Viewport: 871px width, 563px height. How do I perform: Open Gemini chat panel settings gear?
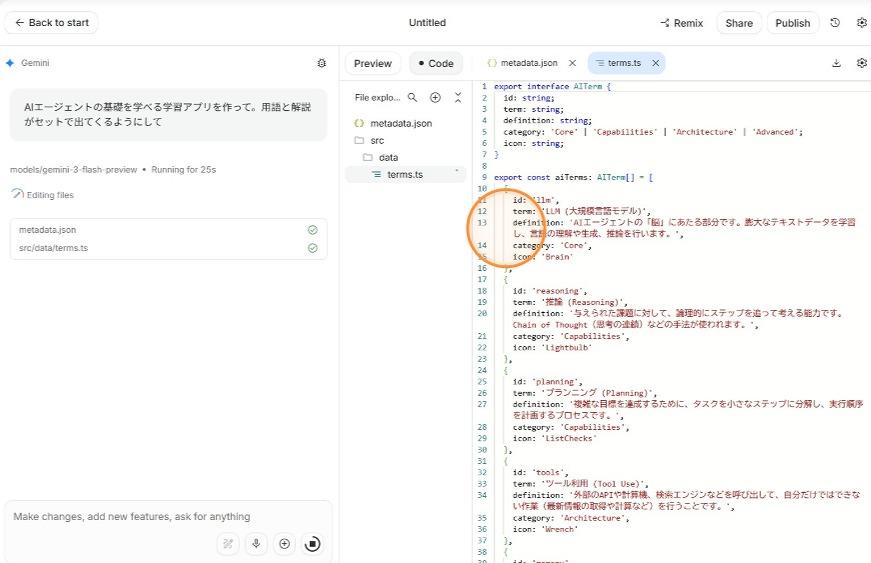321,63
